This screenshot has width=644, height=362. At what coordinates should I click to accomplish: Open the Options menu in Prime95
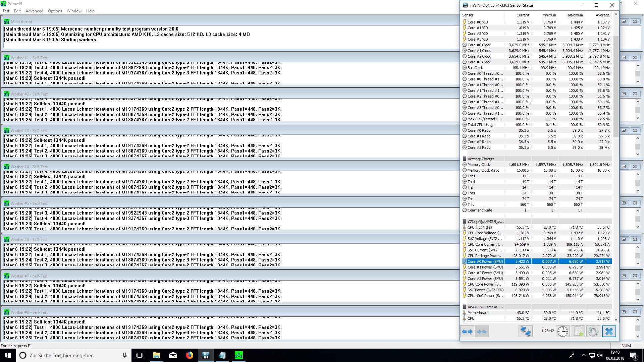[55, 11]
